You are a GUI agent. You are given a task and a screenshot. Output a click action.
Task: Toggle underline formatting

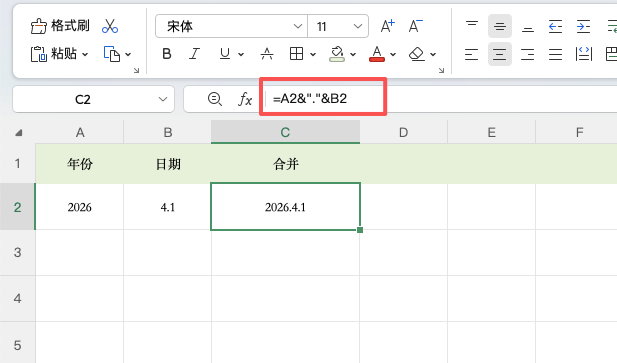point(225,54)
